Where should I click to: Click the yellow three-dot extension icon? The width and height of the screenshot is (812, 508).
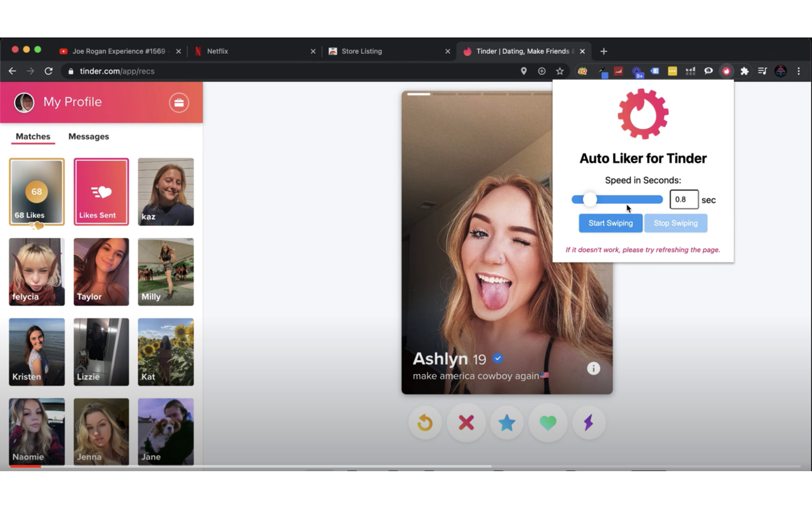point(672,71)
